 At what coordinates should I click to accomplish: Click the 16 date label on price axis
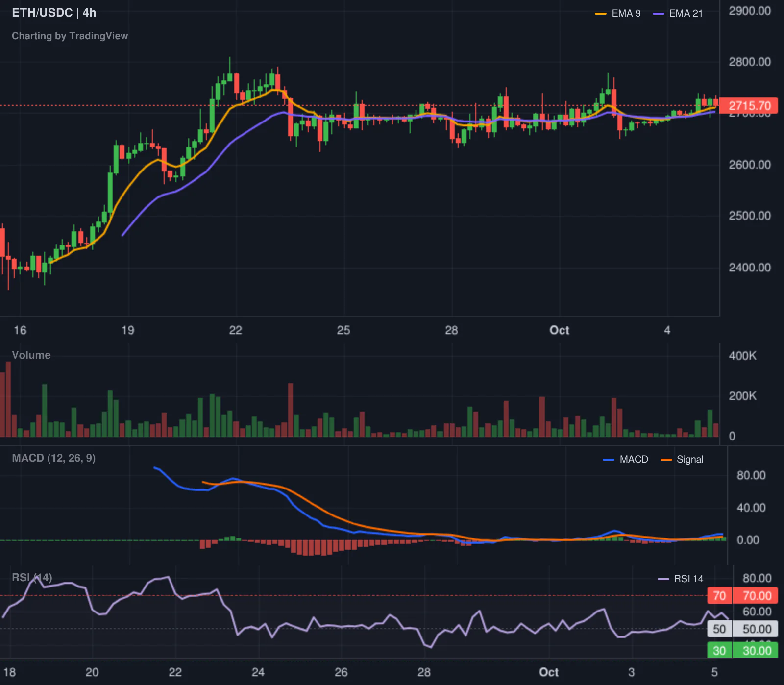[x=20, y=330]
